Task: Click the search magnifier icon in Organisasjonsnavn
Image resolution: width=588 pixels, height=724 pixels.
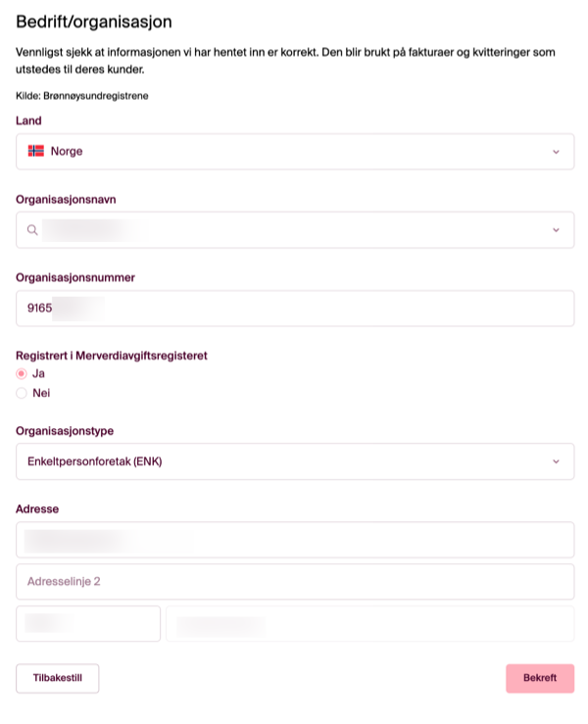Action: click(32, 230)
